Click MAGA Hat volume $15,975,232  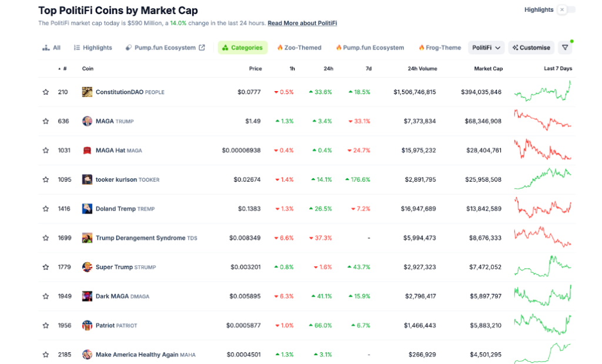(x=419, y=151)
